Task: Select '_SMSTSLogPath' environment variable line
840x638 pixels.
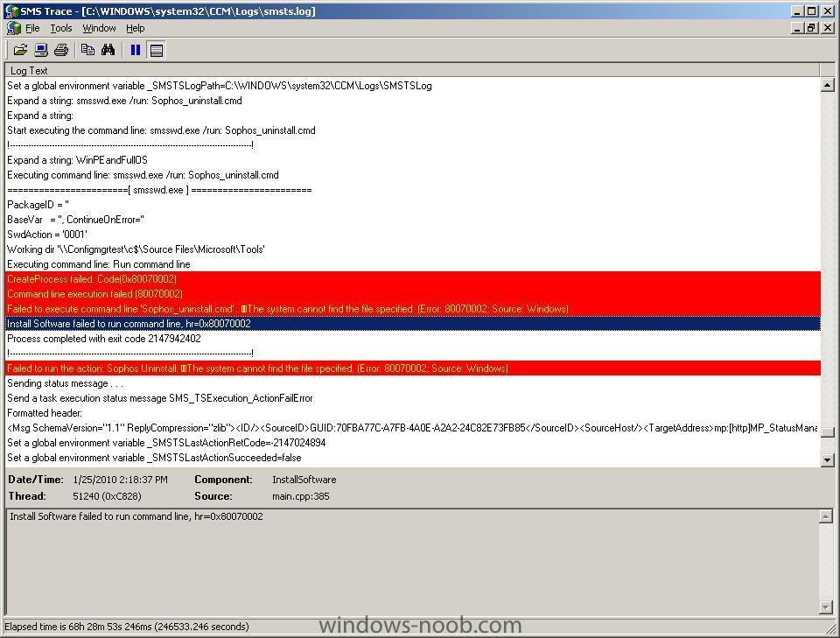Action: 412,86
